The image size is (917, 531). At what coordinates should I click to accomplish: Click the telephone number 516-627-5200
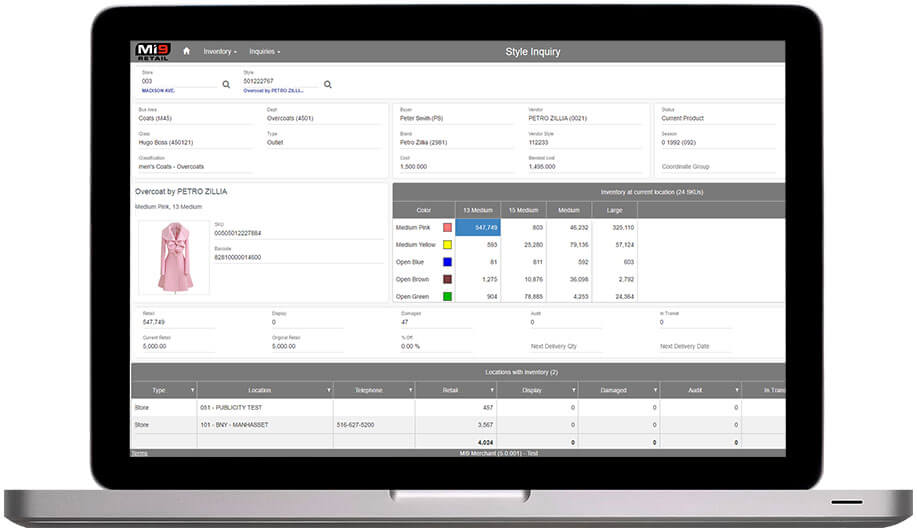click(x=356, y=425)
